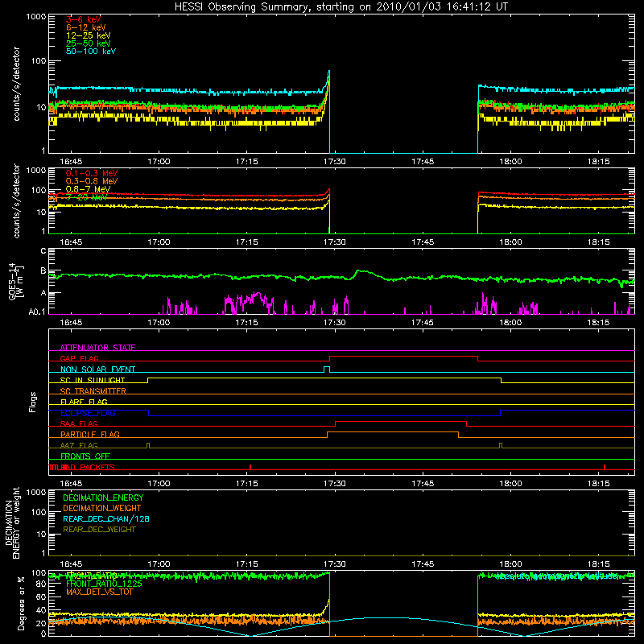Viewport: 644px width, 644px height.
Task: Select the 'A0.1' tick label on GOES plot
Action: pos(37,312)
